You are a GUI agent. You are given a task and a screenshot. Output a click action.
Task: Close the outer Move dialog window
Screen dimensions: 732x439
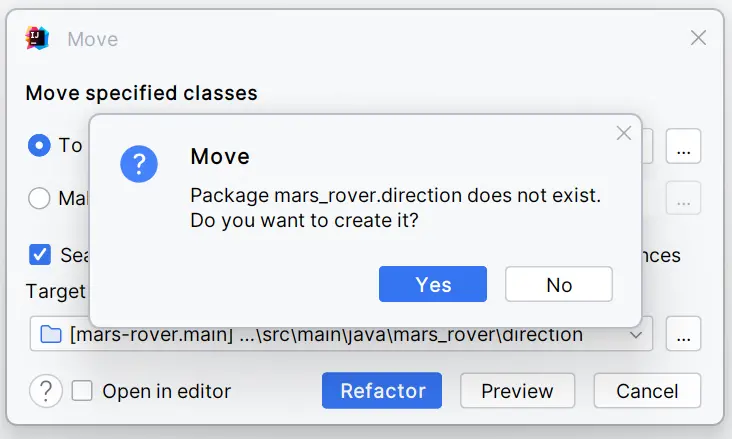(x=699, y=39)
